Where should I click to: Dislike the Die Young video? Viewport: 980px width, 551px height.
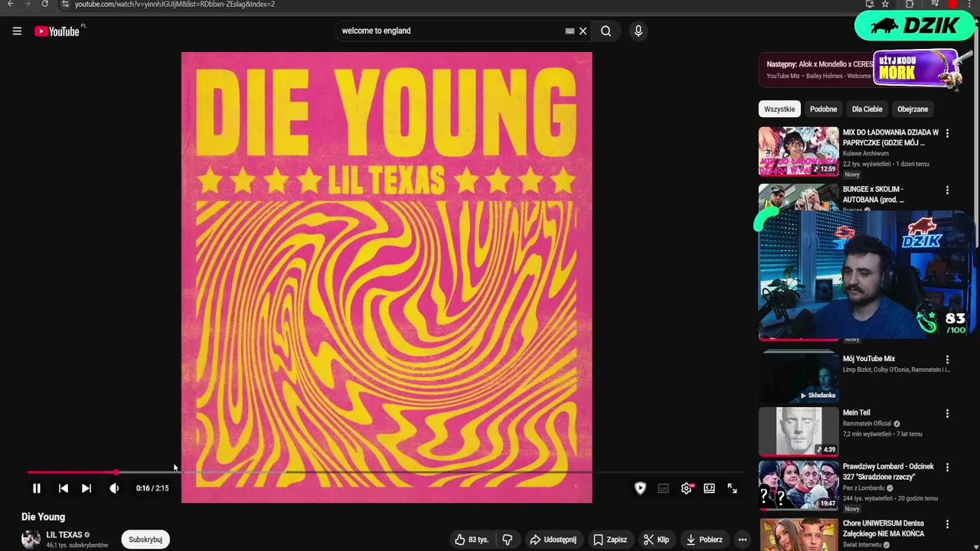coord(507,540)
